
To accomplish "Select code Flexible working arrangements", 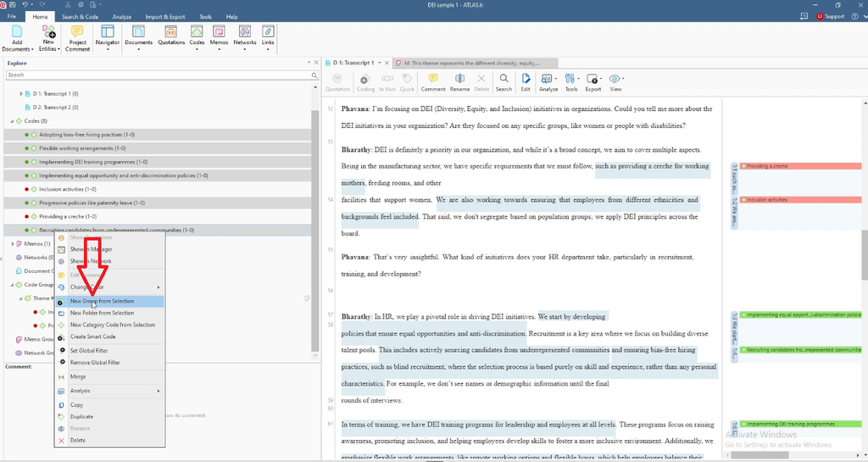I will pos(82,148).
